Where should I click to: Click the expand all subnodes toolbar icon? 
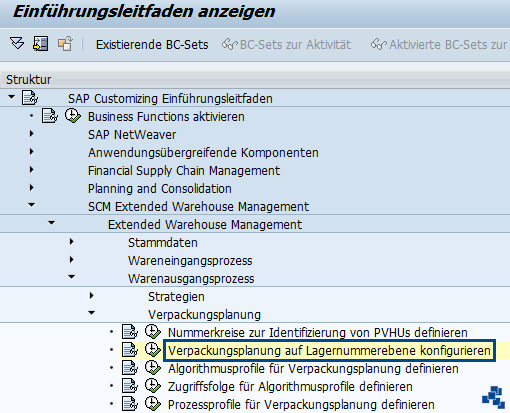17,44
